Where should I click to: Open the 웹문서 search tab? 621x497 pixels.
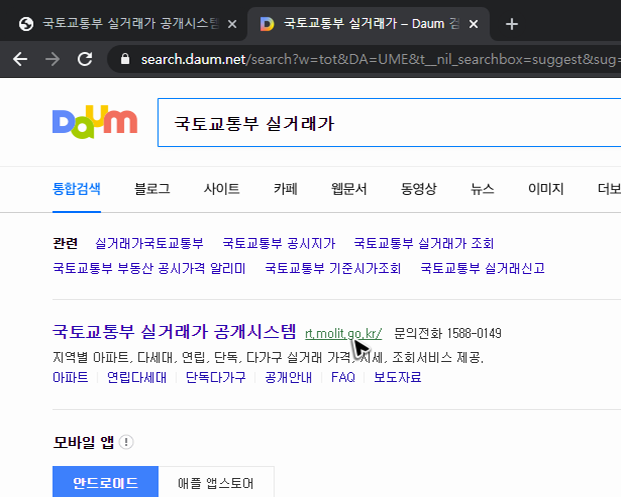[349, 189]
